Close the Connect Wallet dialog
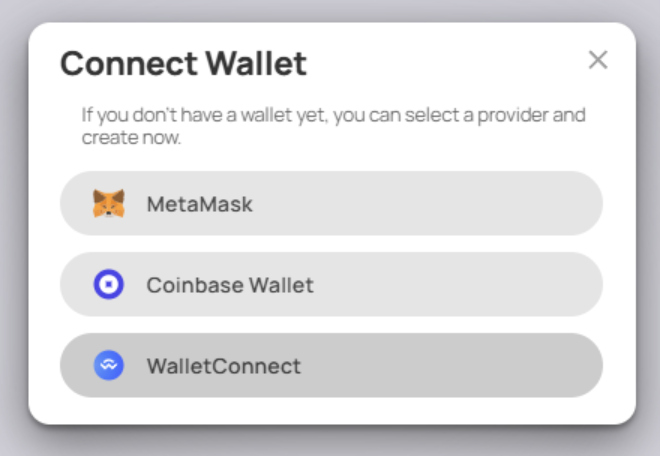This screenshot has height=456, width=660. click(x=598, y=60)
